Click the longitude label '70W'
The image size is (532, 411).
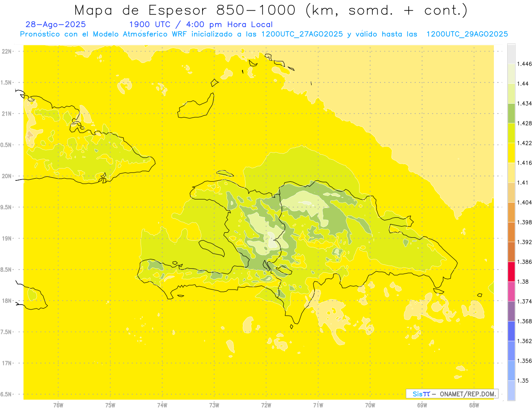370,405
